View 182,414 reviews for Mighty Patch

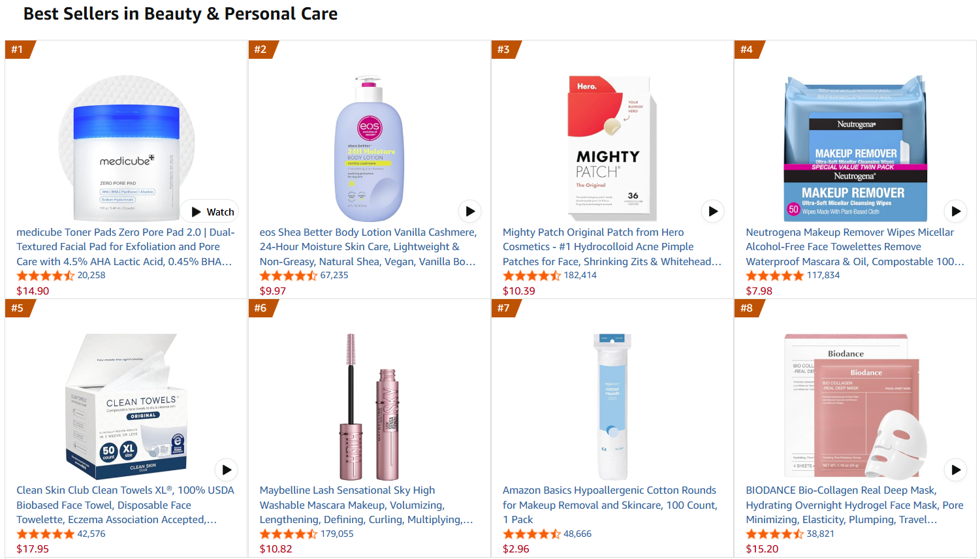click(580, 276)
